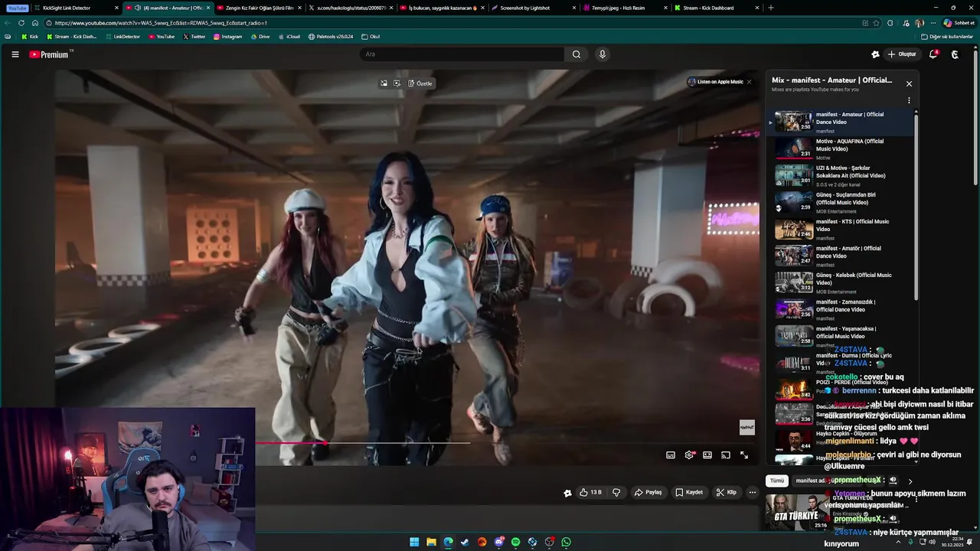
Task: Open the YouTube hamburger guide menu
Action: (15, 54)
